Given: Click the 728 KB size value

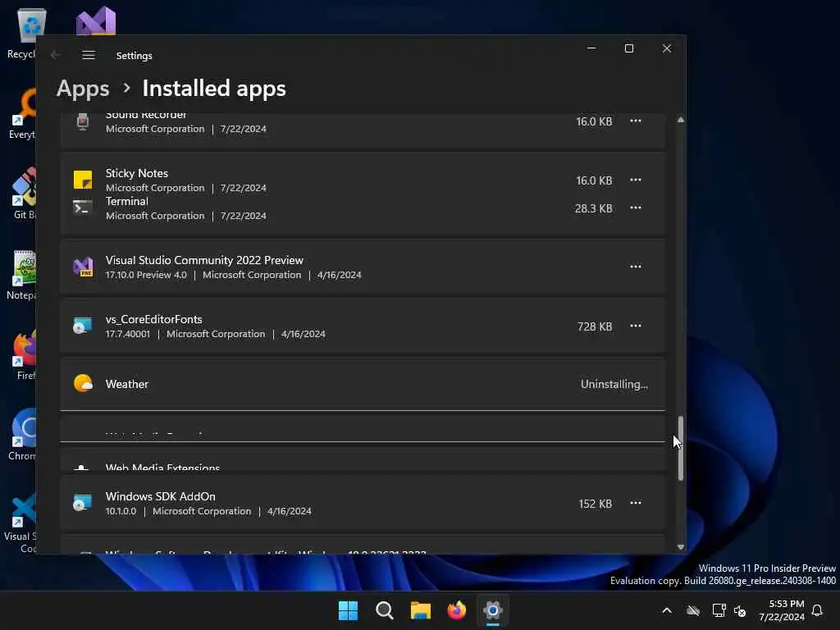Looking at the screenshot, I should click(595, 326).
